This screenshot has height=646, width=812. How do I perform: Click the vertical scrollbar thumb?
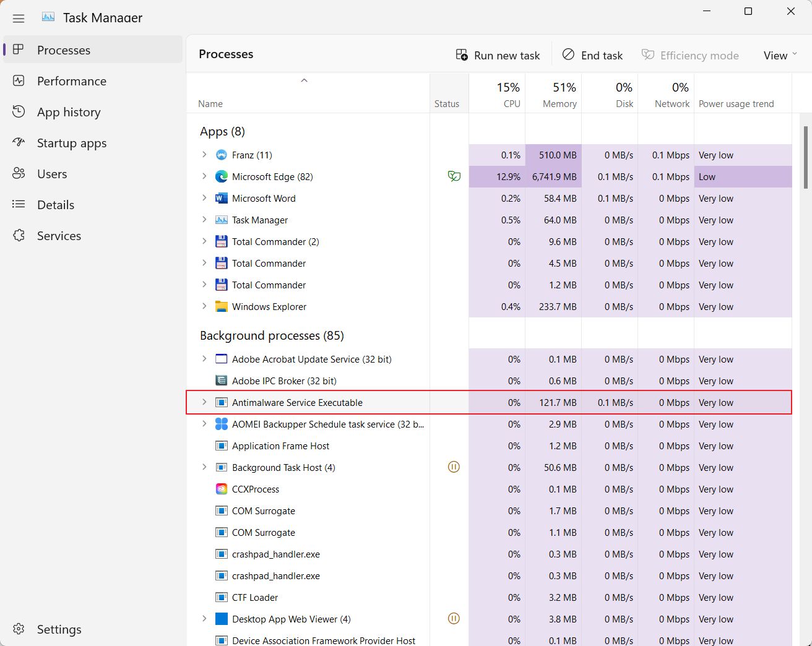805,157
